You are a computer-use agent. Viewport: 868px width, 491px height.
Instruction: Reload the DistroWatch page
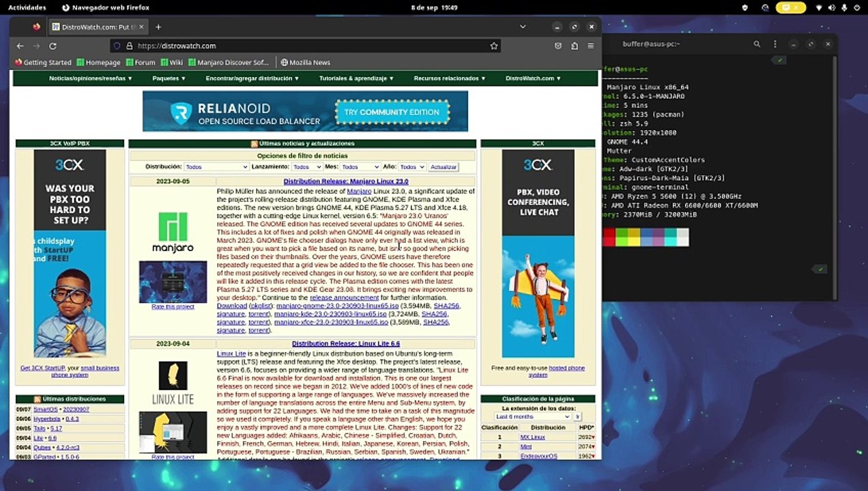tap(53, 46)
